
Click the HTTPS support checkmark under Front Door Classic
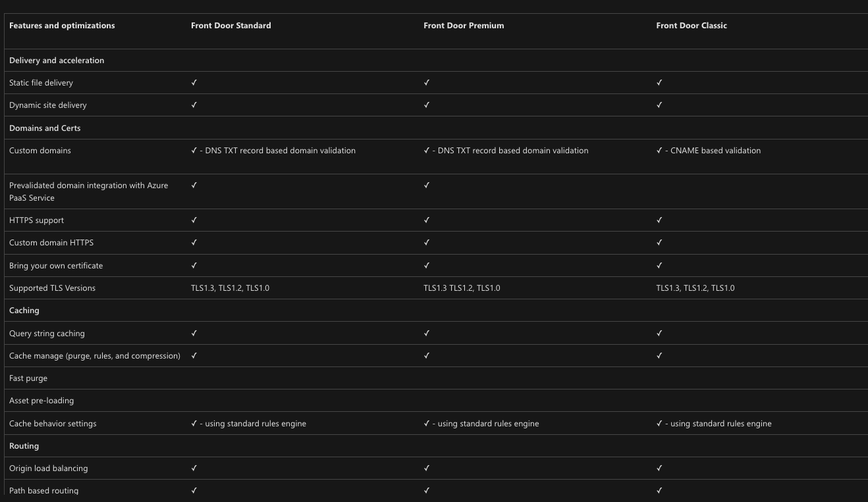tap(659, 220)
